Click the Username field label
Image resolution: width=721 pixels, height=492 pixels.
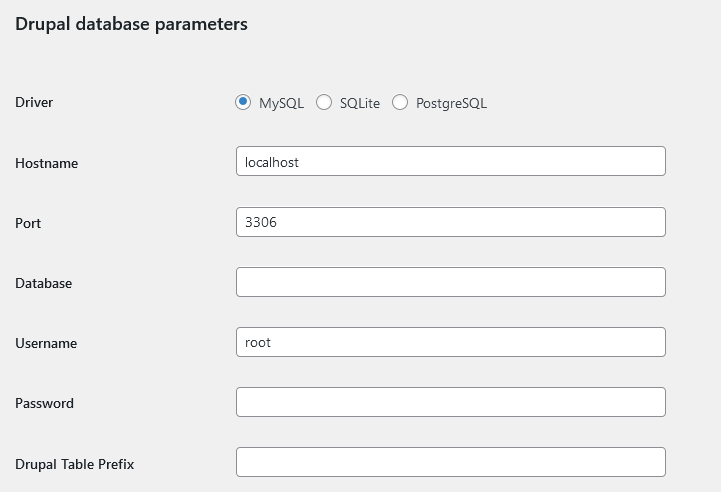point(46,343)
